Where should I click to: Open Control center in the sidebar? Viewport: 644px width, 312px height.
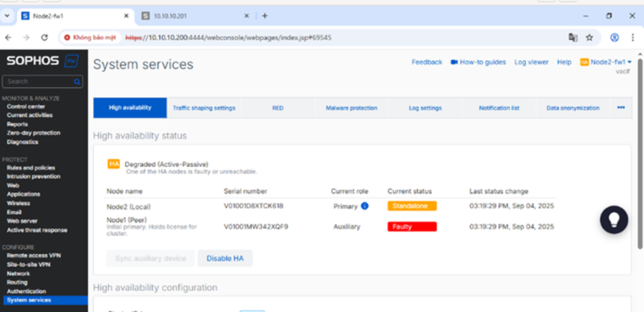(26, 106)
